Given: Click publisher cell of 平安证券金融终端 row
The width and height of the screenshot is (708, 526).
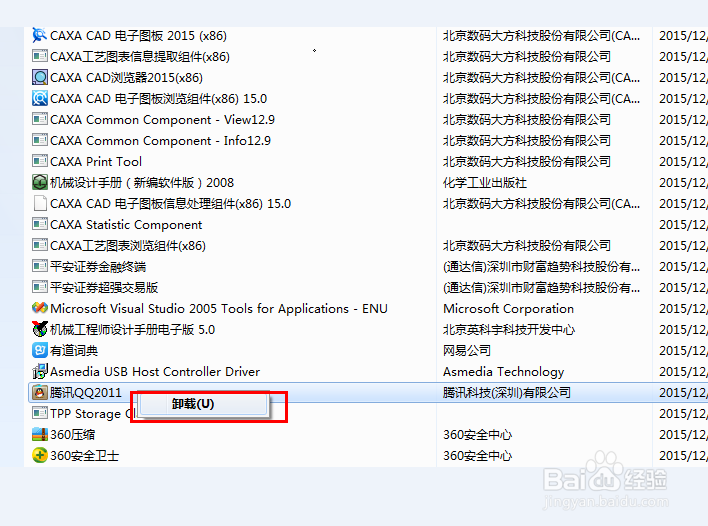Looking at the screenshot, I should (541, 267).
